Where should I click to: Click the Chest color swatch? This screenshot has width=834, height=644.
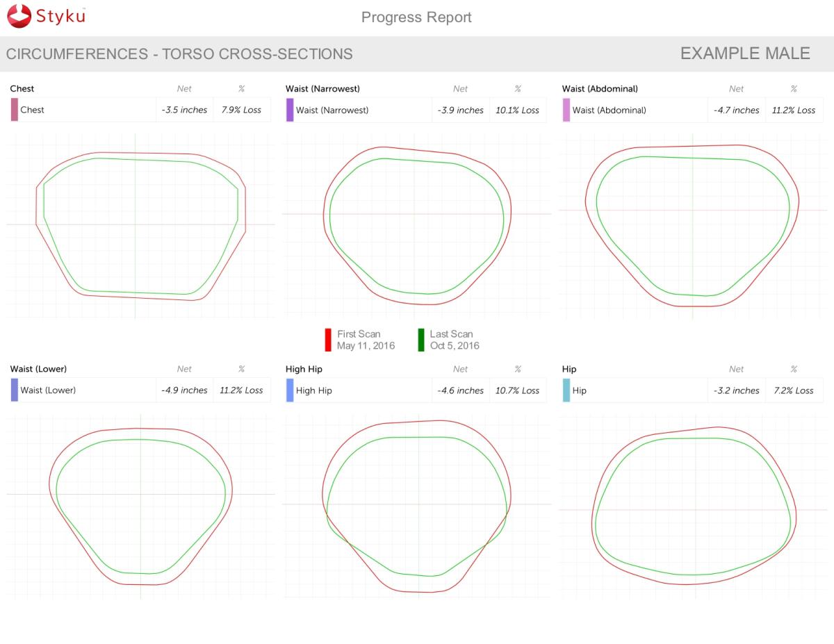(14, 110)
